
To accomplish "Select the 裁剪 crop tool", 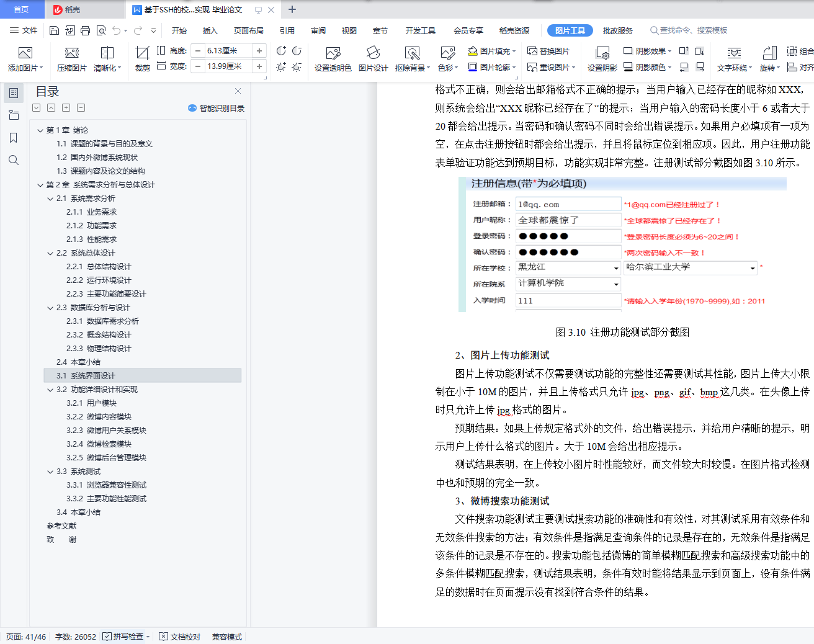I will [143, 60].
